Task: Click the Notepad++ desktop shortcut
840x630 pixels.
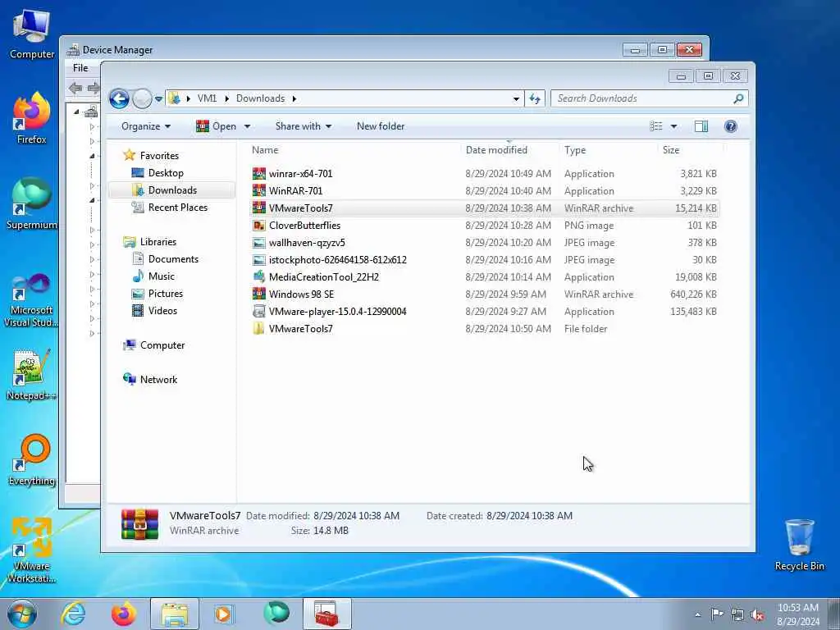Action: pos(32,374)
